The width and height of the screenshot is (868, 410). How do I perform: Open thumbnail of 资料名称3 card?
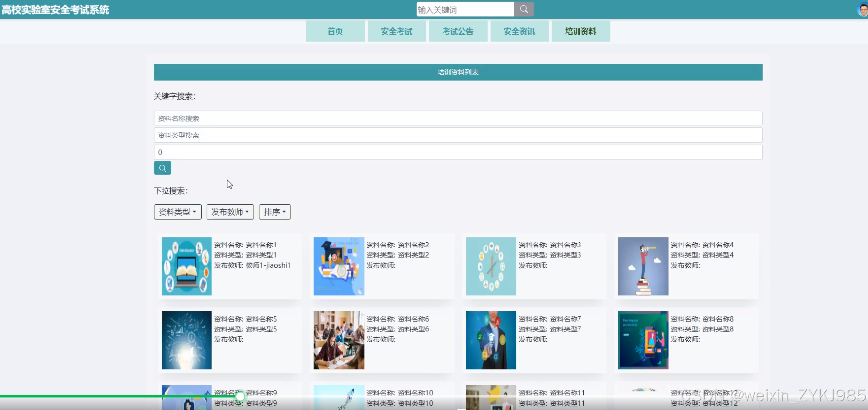(491, 266)
